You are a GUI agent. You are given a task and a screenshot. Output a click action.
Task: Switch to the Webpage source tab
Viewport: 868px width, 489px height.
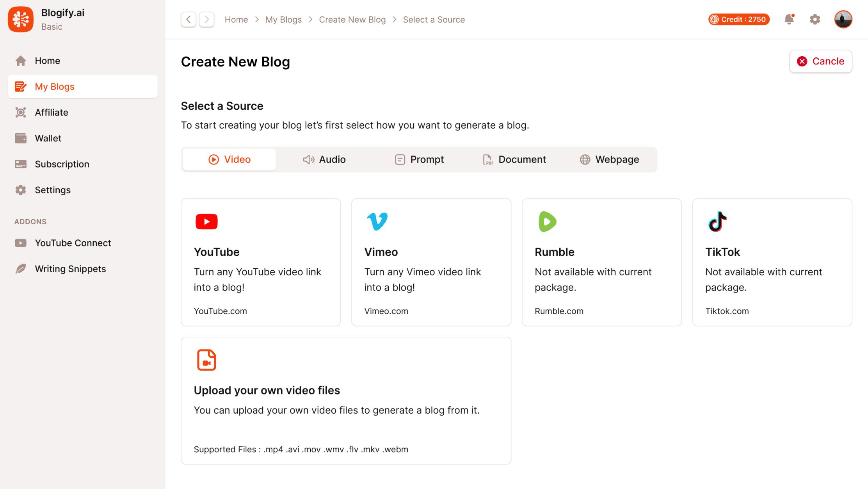(609, 159)
